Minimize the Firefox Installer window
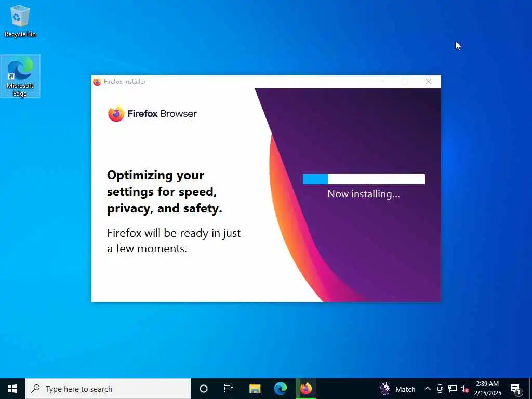This screenshot has height=399, width=532. [381, 82]
